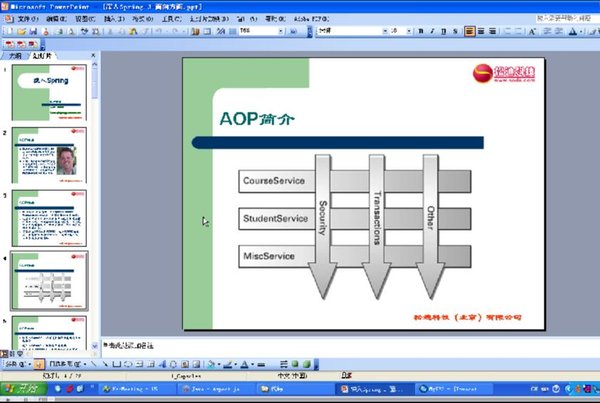This screenshot has height=403, width=600.
Task: Open the File menu
Action: click(x=28, y=19)
